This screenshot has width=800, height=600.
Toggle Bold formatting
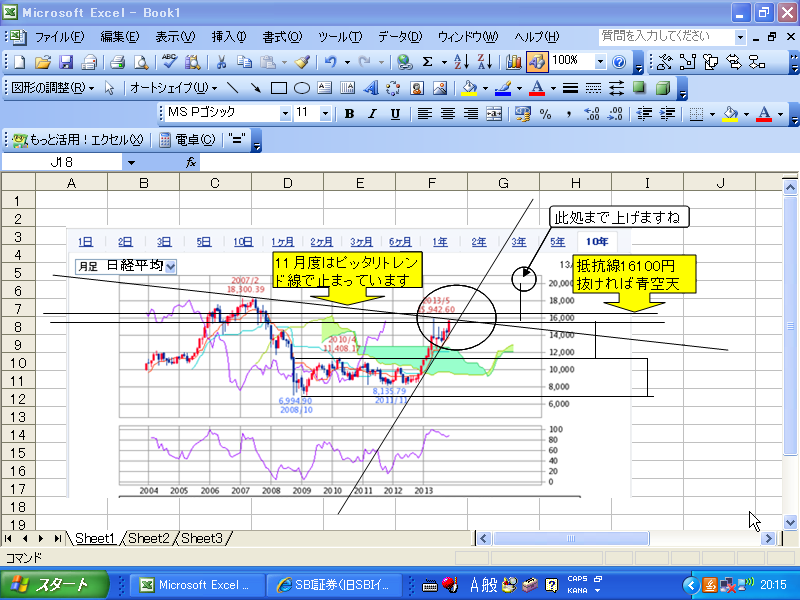349,114
